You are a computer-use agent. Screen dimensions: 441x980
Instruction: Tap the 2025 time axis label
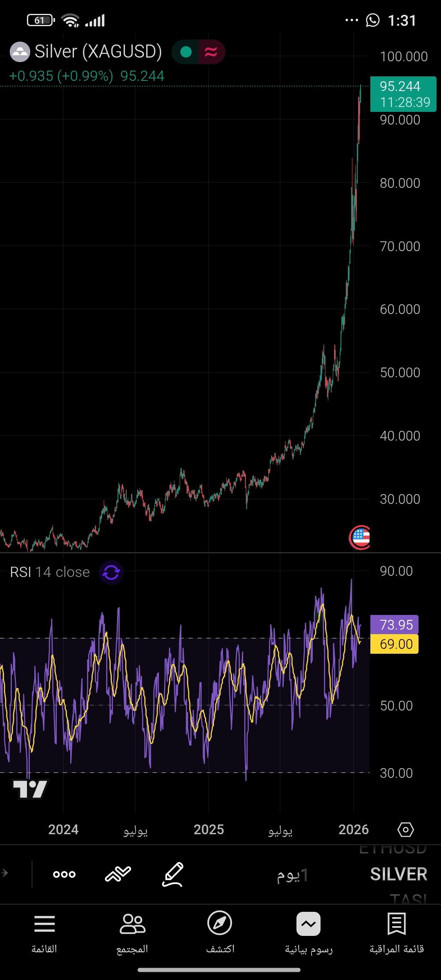tap(209, 829)
